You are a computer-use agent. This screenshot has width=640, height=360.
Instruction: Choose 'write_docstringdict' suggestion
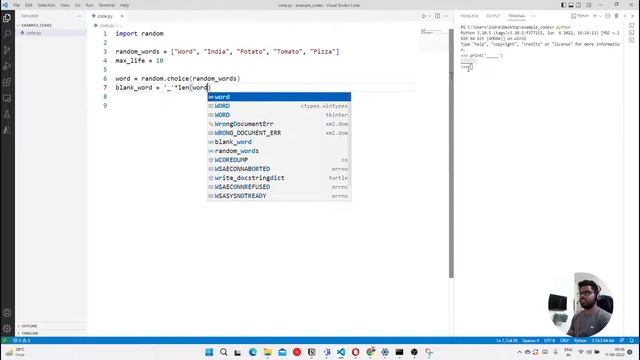(279, 178)
